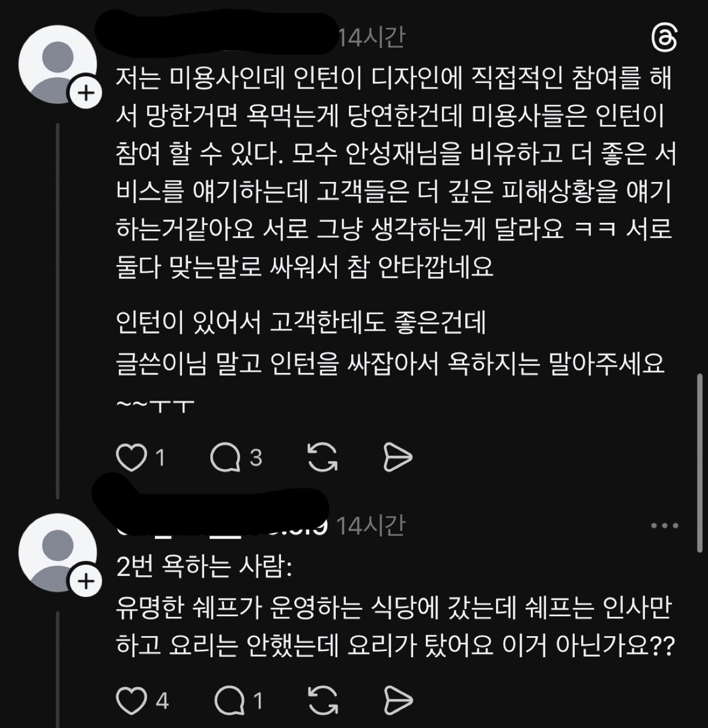This screenshot has height=728, width=708.
Task: Like the famous chef restaurant reply
Action: pyautogui.click(x=131, y=701)
